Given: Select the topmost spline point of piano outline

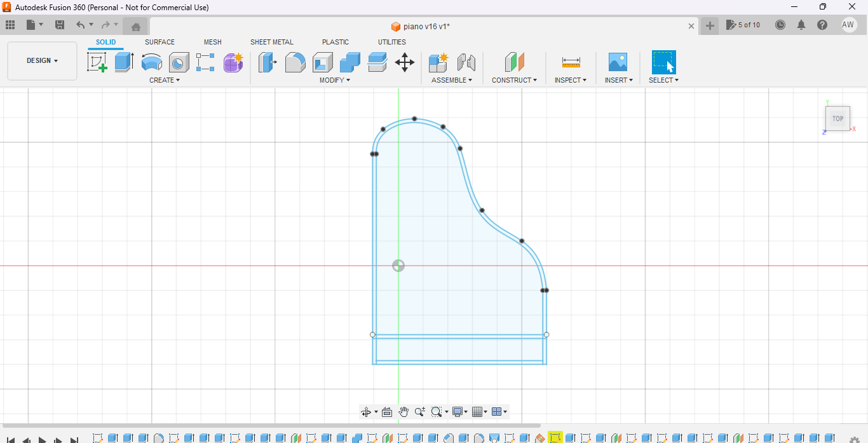Looking at the screenshot, I should 414,119.
